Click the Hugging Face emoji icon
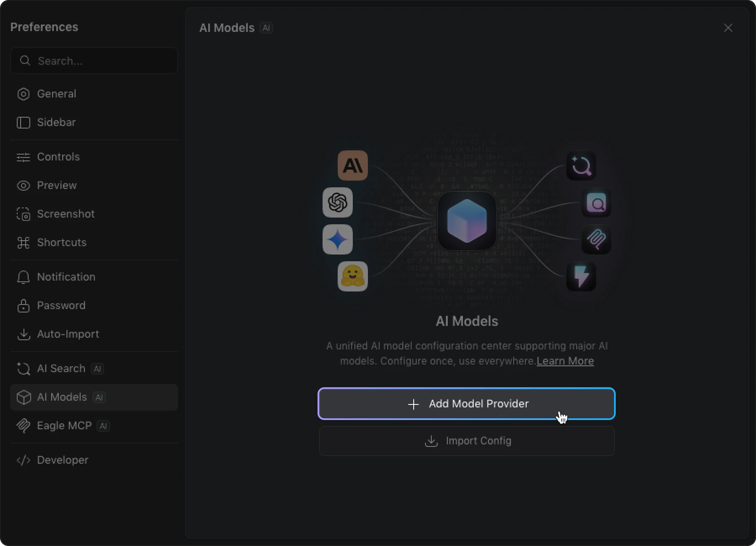 pyautogui.click(x=352, y=276)
